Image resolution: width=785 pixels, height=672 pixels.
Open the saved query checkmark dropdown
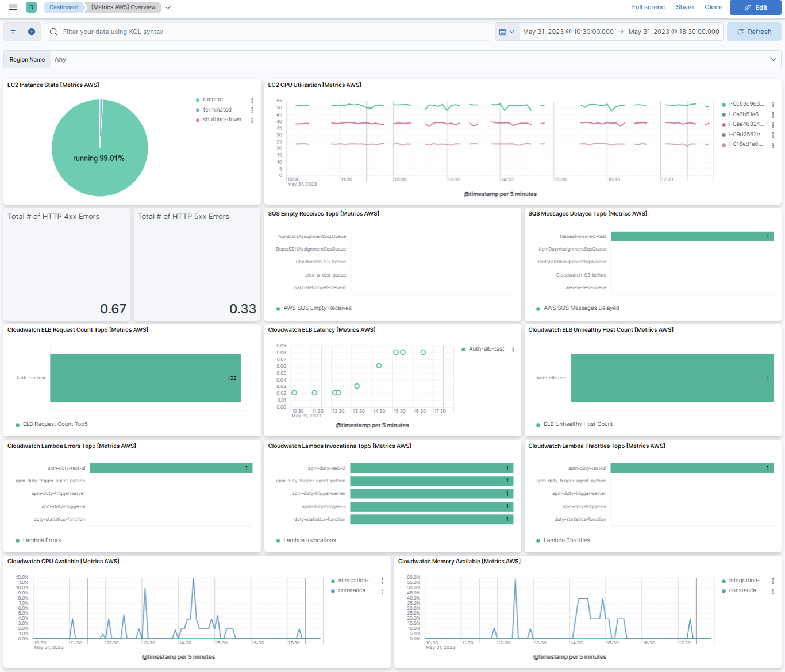[x=167, y=7]
